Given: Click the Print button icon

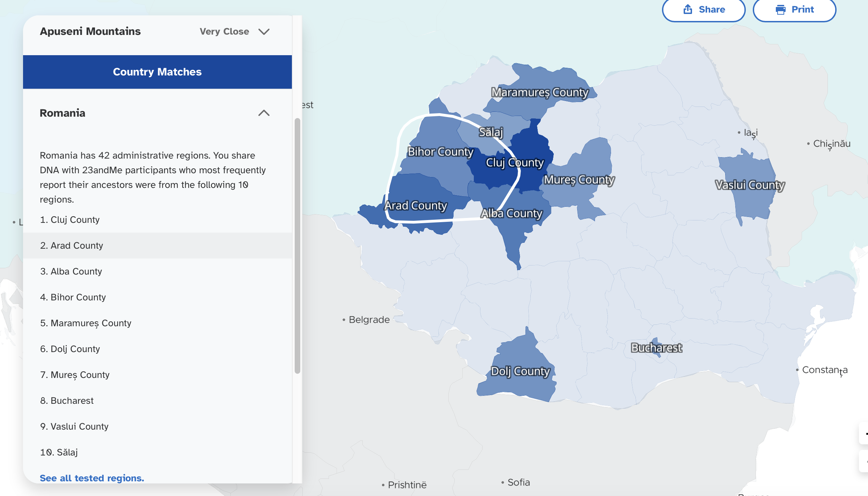Looking at the screenshot, I should [781, 9].
